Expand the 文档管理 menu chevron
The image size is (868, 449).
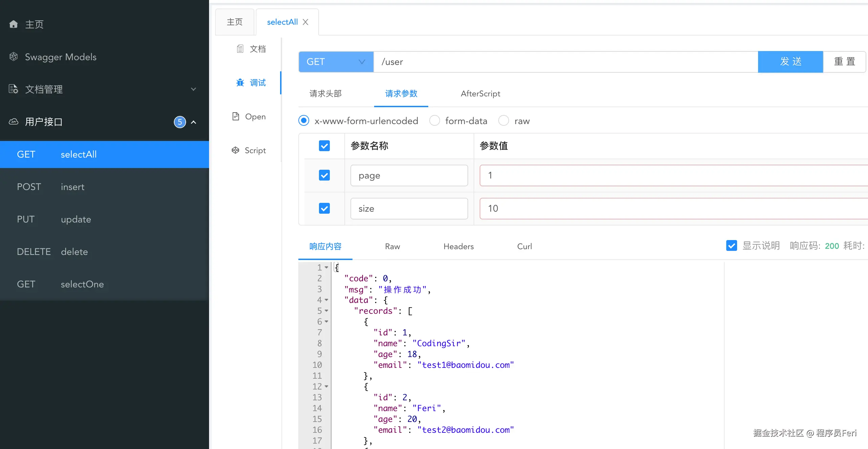193,89
